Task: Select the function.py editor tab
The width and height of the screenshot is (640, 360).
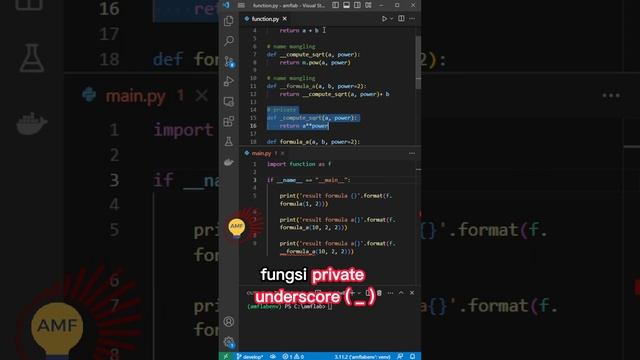Action: [265, 19]
